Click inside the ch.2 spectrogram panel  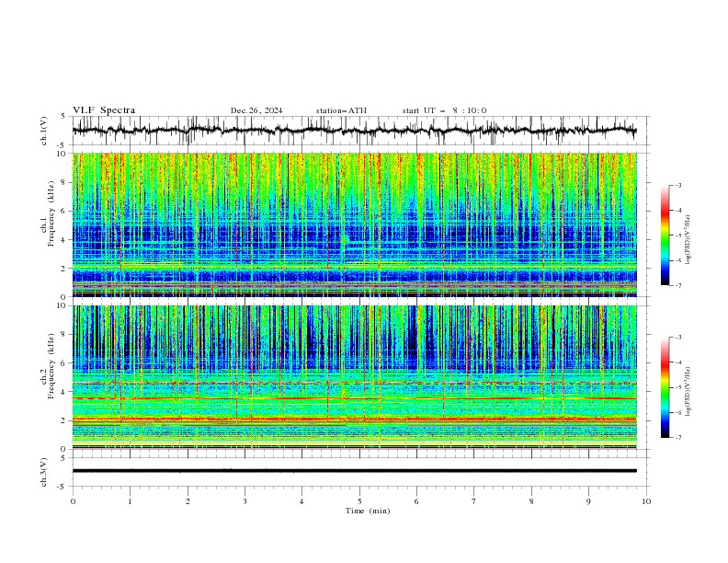coord(354,377)
